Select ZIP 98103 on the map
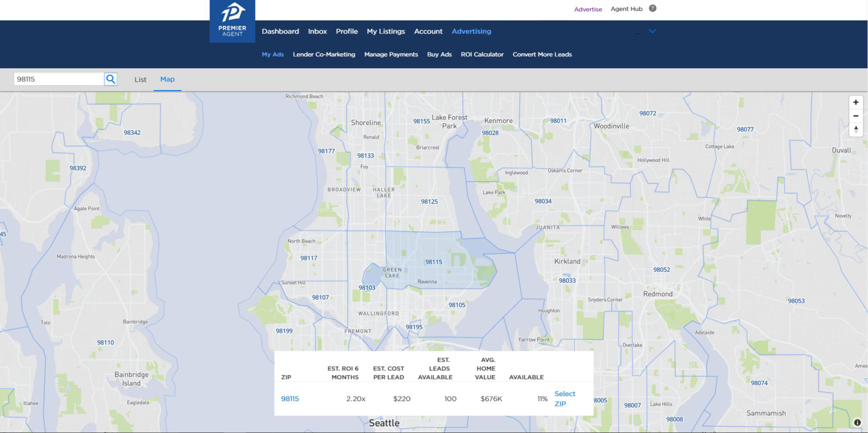This screenshot has height=433, width=868. [367, 288]
